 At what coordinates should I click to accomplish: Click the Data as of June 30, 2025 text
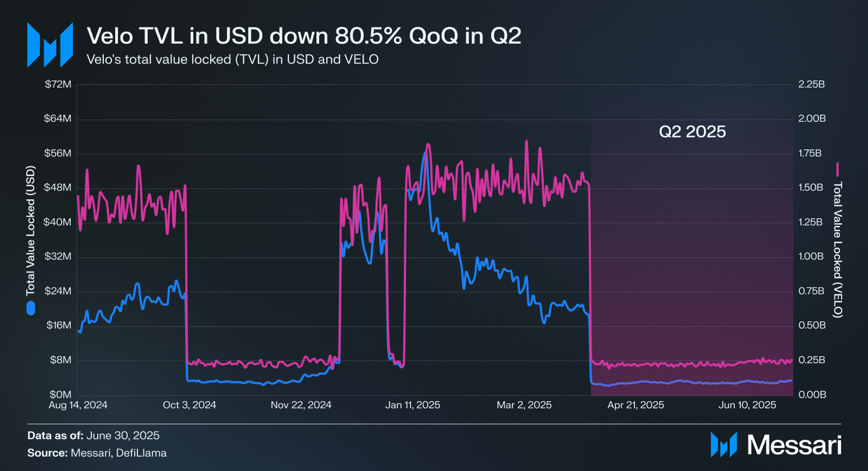click(93, 435)
